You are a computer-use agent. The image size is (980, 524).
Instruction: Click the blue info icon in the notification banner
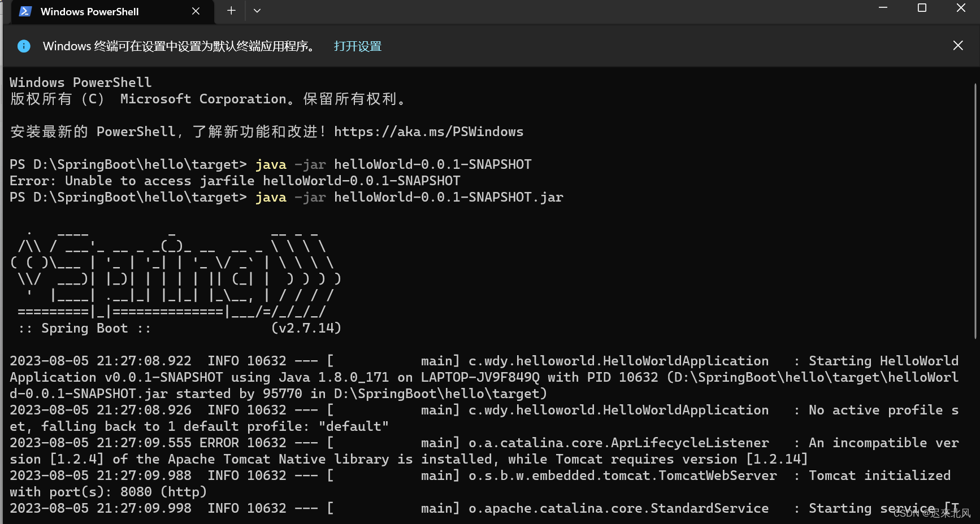coord(24,46)
